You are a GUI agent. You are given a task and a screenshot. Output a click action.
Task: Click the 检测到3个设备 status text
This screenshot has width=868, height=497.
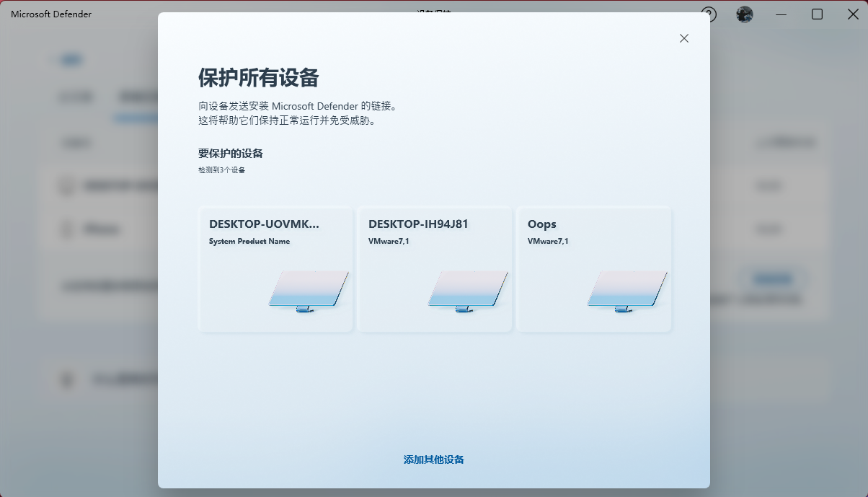(x=218, y=171)
